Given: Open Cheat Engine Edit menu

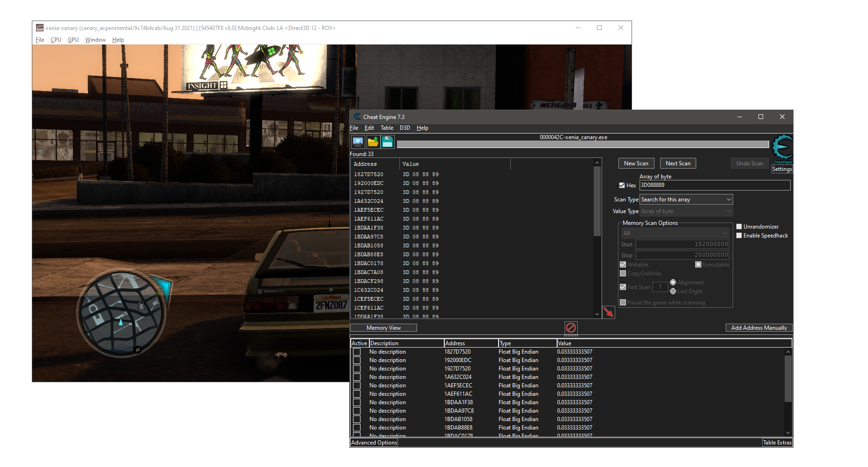Looking at the screenshot, I should [x=369, y=128].
